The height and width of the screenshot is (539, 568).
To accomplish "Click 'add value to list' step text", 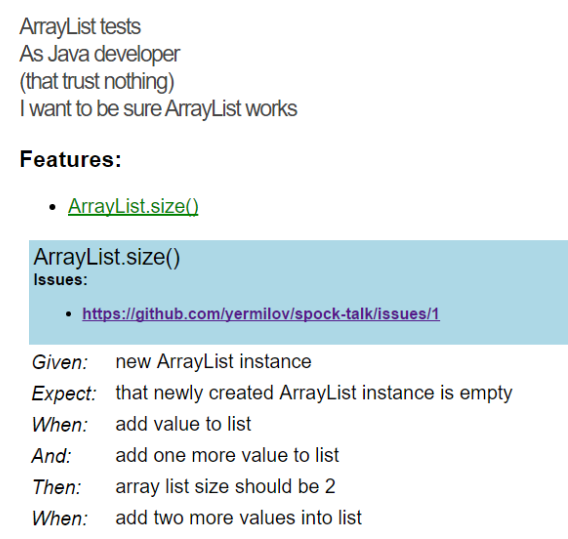I will (x=183, y=424).
